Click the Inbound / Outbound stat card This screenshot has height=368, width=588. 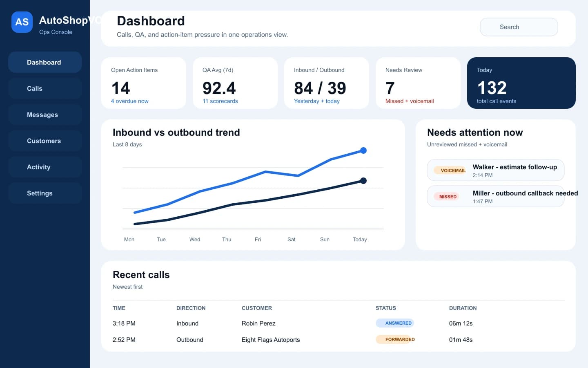(327, 83)
